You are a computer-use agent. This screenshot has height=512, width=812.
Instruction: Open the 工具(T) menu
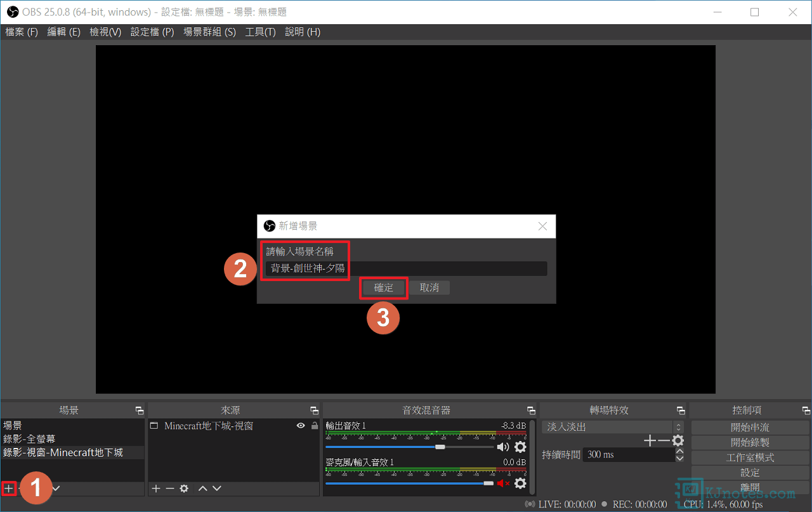pos(260,32)
